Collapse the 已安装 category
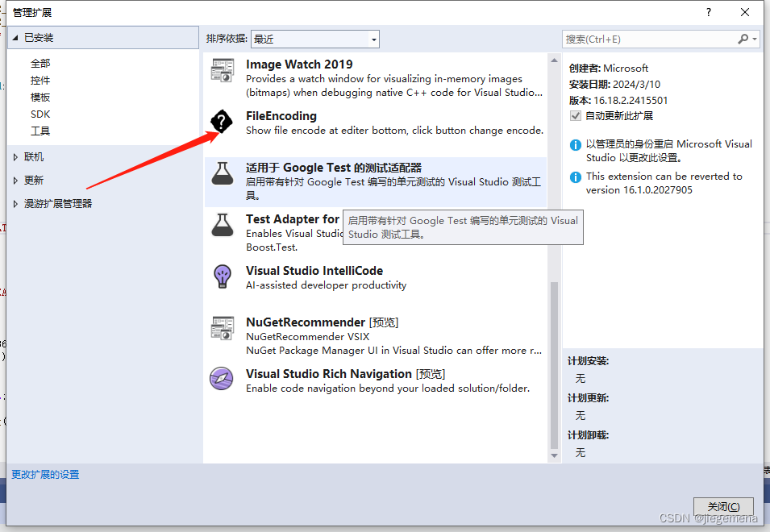The height and width of the screenshot is (532, 770). 15,38
